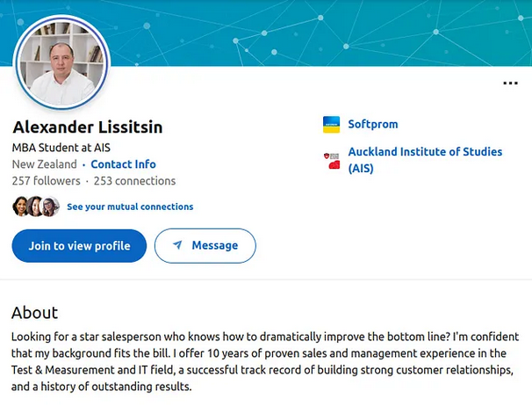The image size is (532, 406).
Task: Click the About section heading
Action: [34, 313]
